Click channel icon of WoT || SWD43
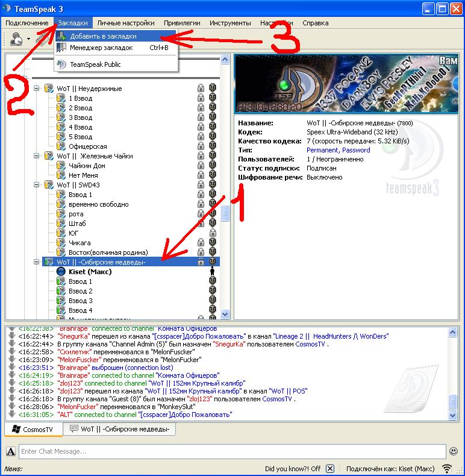The height and width of the screenshot is (476, 465). pyautogui.click(x=49, y=184)
